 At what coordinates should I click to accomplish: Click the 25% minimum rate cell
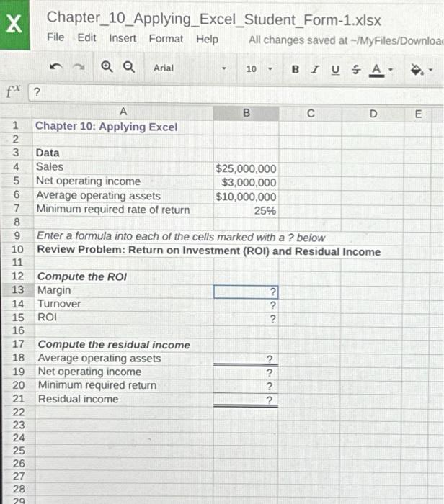pyautogui.click(x=246, y=211)
